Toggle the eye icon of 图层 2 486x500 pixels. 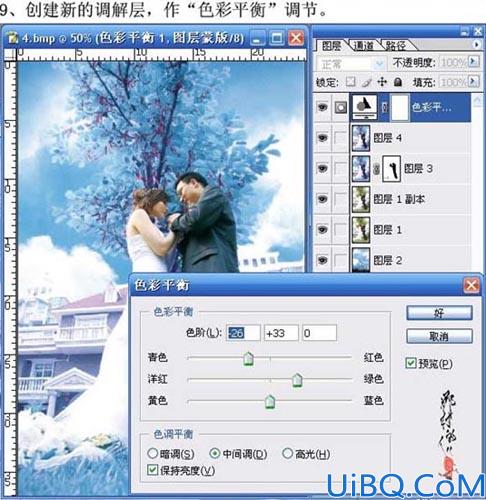(322, 260)
